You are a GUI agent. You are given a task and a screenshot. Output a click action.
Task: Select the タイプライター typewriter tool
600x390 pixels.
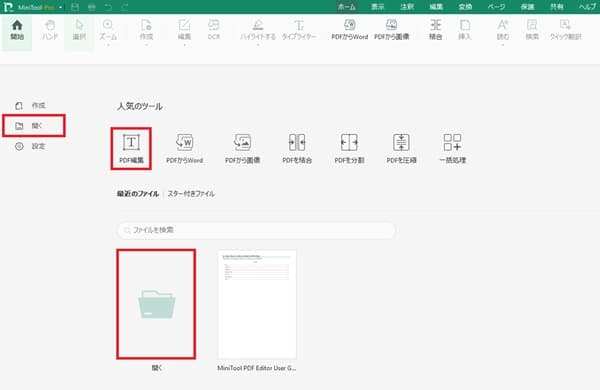pos(299,30)
